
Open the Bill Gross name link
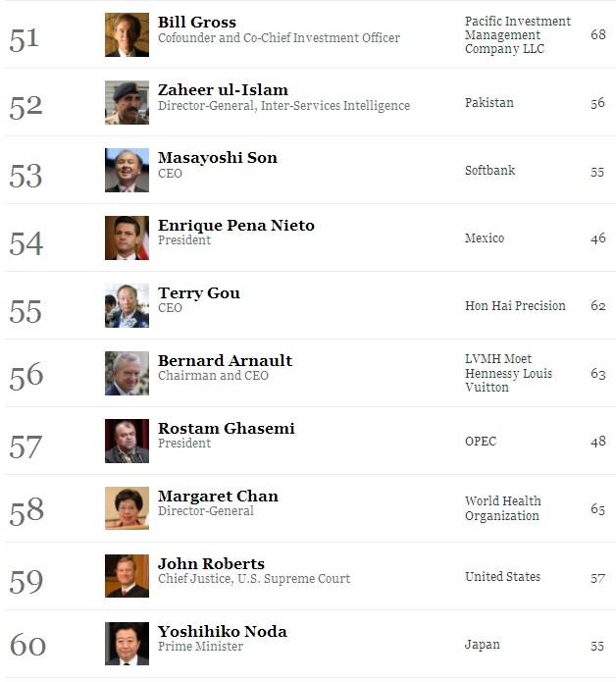coord(197,23)
